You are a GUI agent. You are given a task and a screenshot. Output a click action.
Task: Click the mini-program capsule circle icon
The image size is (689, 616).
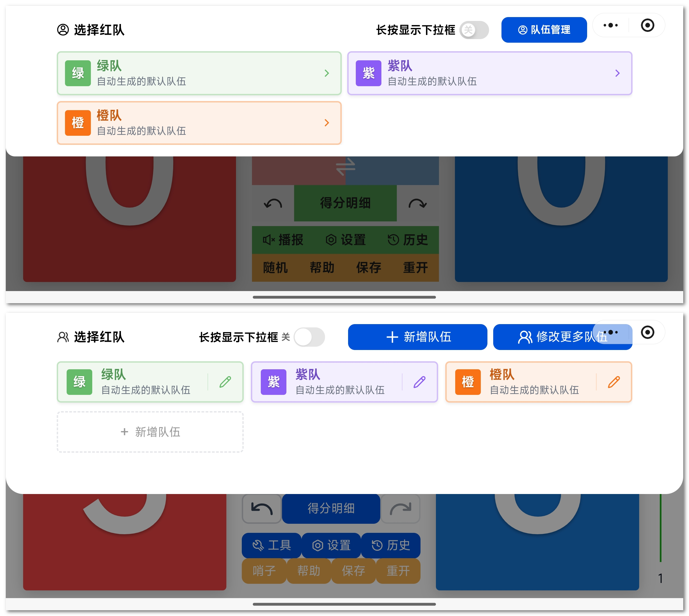pos(648,25)
